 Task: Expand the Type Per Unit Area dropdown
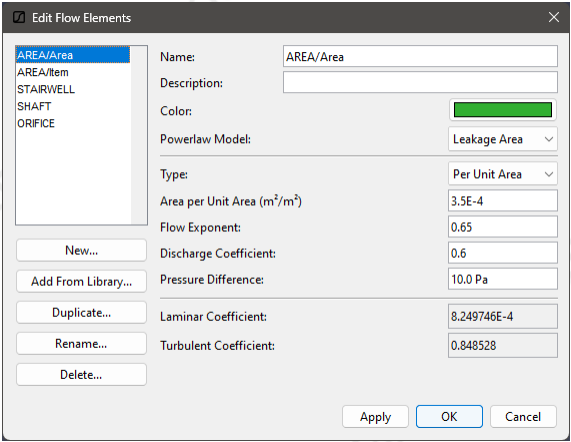point(503,174)
